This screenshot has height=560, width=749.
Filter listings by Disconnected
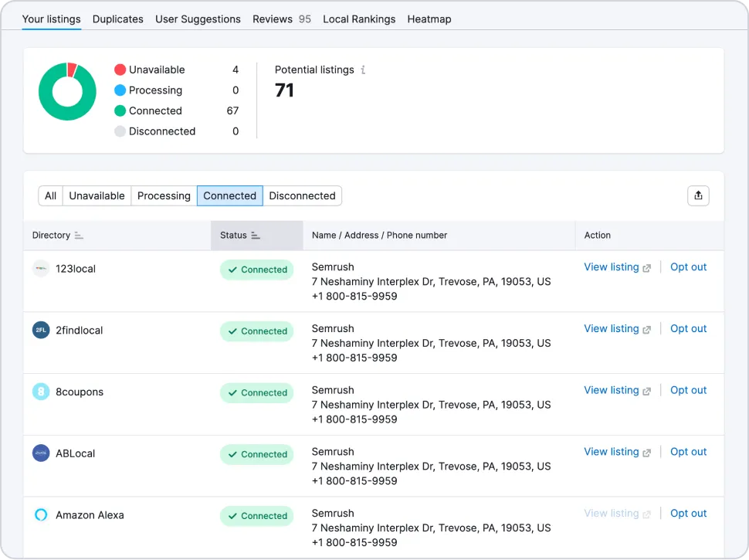click(303, 196)
